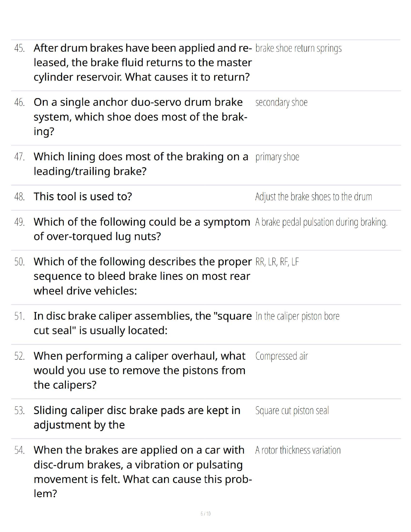Select the bleed sequence answer "RR, LR, RF, LF"
Image resolution: width=411 pixels, height=532 pixels.
point(277,262)
